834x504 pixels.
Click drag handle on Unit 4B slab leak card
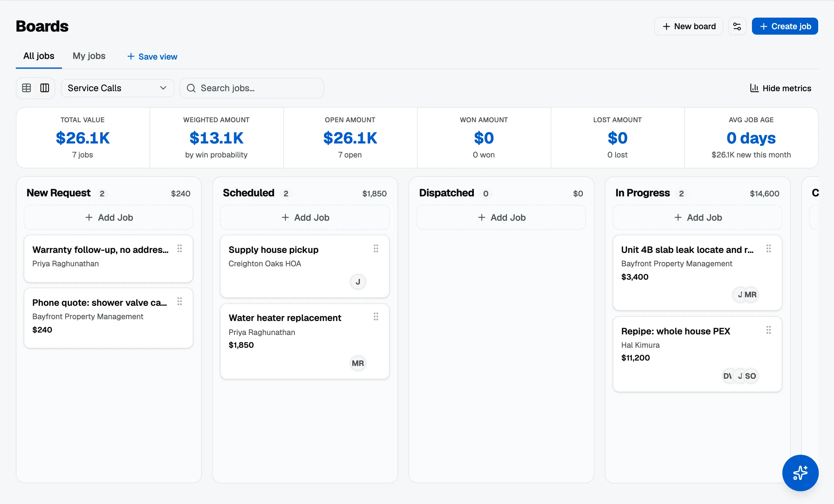769,249
